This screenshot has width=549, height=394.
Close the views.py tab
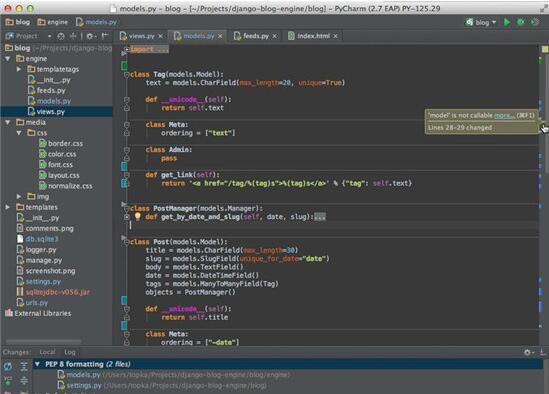click(x=160, y=36)
